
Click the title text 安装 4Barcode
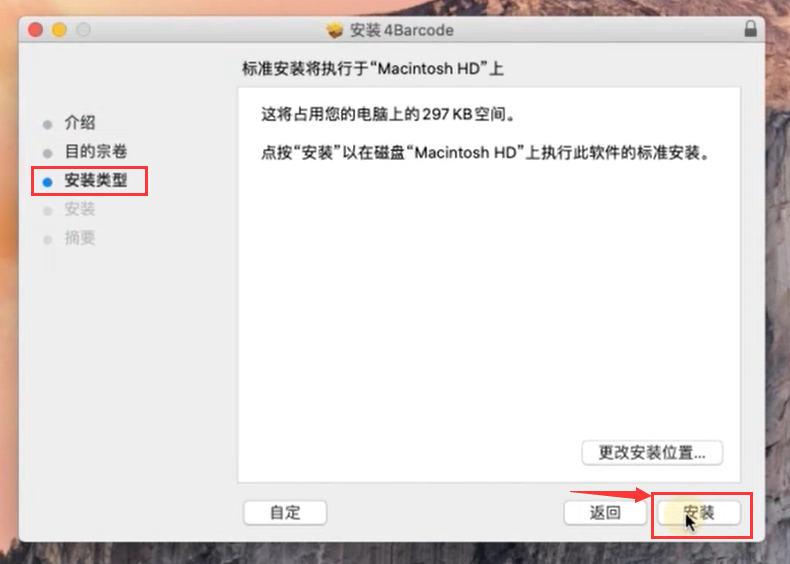pyautogui.click(x=402, y=30)
